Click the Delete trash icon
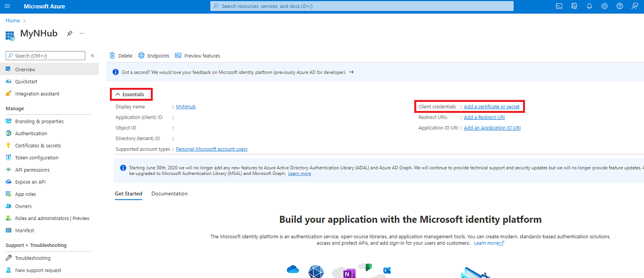Viewport: 644px width, 278px height. (x=112, y=55)
